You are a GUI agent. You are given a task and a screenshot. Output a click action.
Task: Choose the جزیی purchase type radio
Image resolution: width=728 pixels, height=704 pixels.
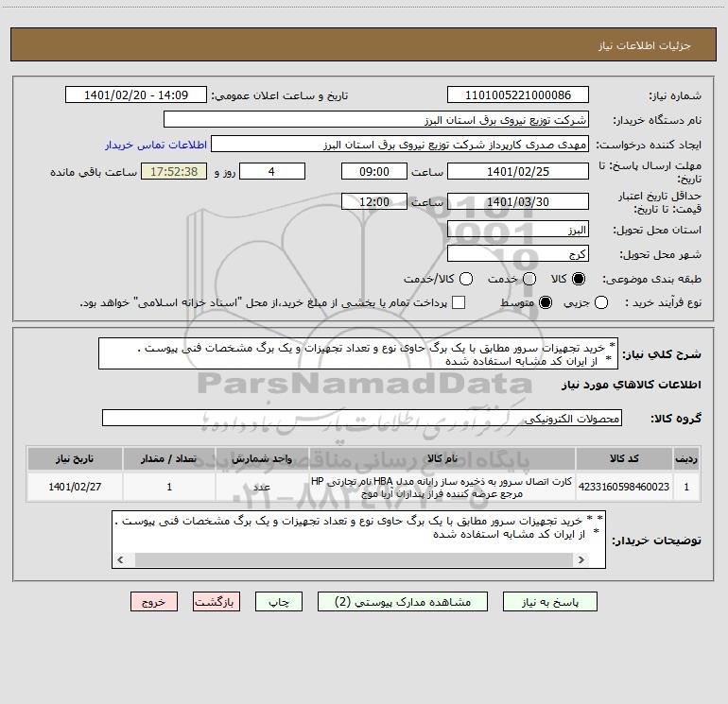click(x=601, y=302)
